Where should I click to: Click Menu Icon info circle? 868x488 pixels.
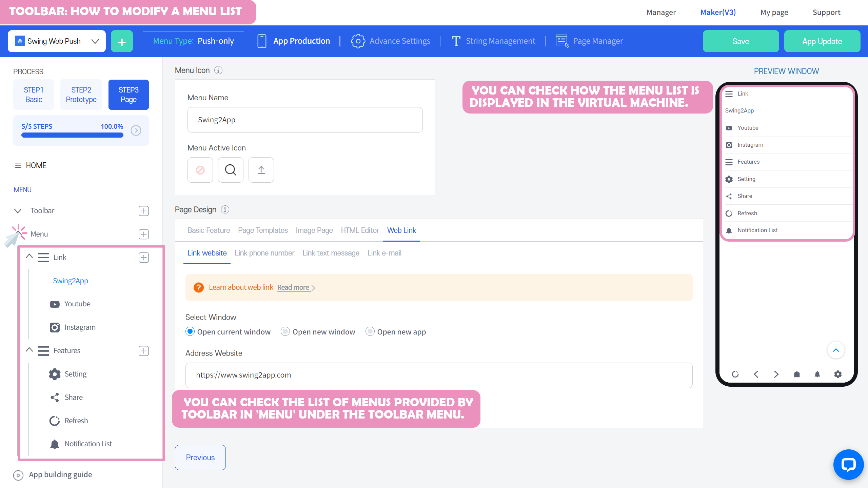[218, 70]
